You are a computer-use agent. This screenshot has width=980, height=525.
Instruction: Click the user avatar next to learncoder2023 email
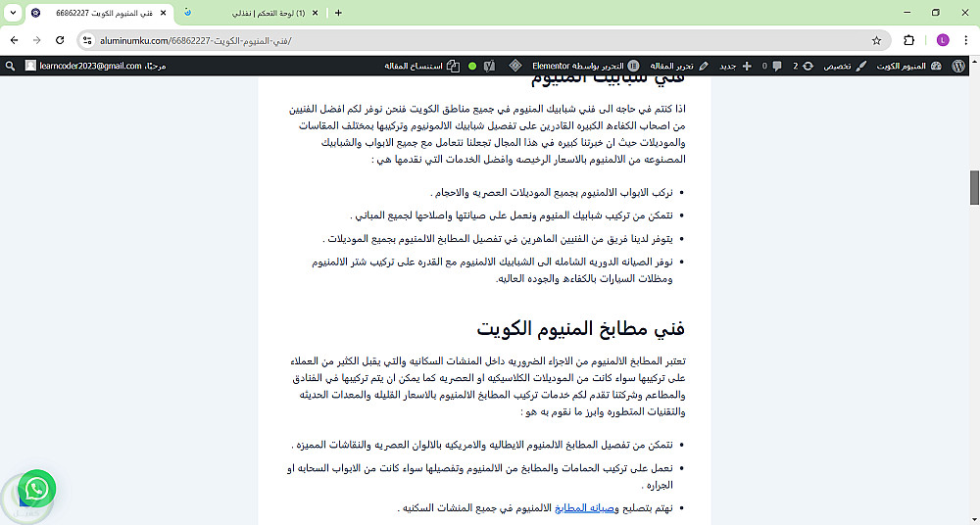point(30,66)
